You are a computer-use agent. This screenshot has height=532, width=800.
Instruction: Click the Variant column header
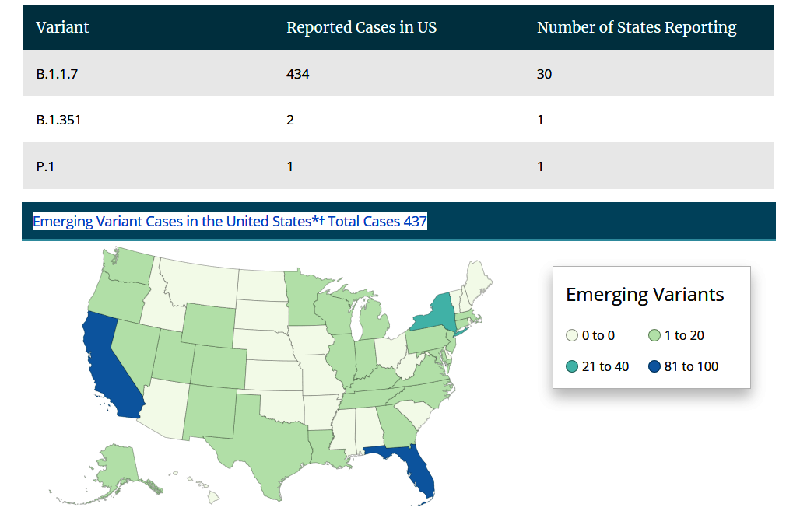(62, 27)
